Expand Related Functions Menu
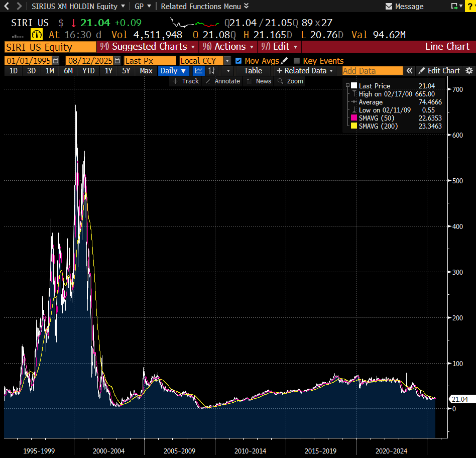This screenshot has width=476, height=458. [204, 6]
